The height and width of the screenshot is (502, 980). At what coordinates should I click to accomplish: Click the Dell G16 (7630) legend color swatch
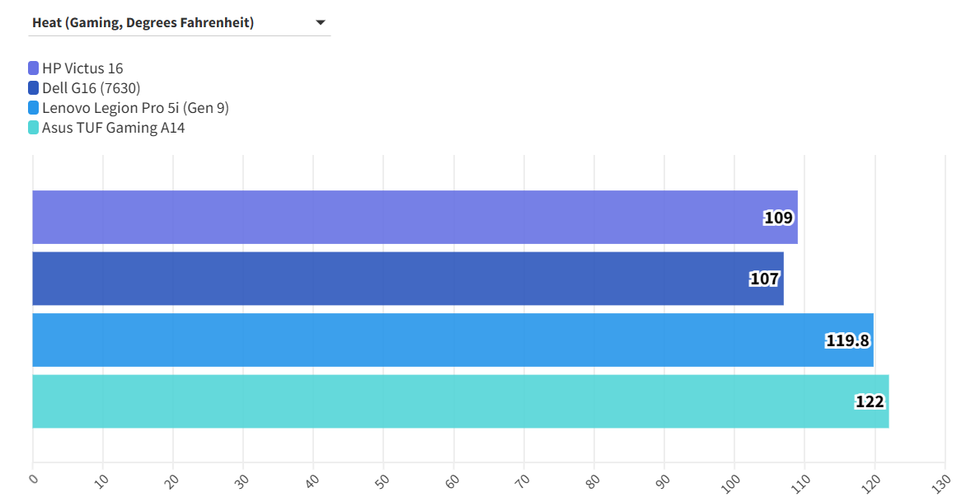(x=33, y=88)
